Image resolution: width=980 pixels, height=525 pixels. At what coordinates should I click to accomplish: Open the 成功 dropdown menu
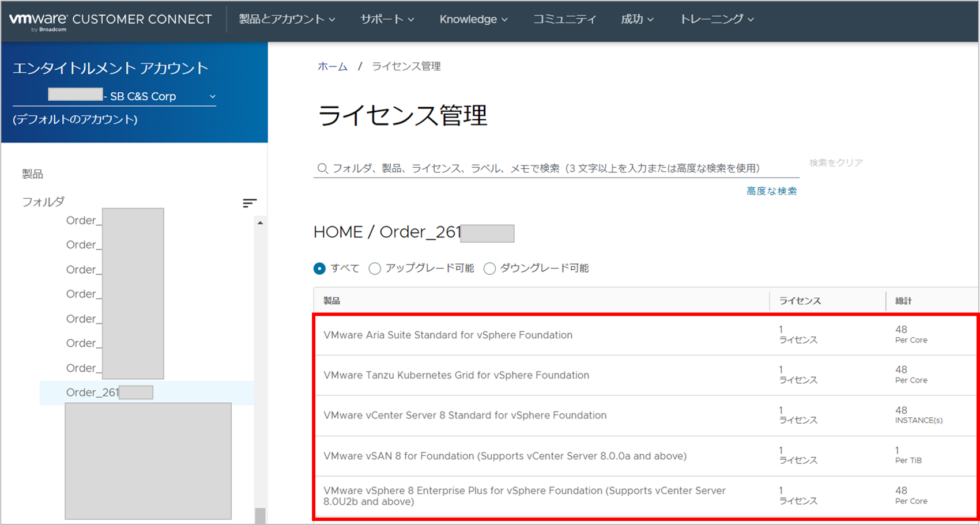point(637,19)
